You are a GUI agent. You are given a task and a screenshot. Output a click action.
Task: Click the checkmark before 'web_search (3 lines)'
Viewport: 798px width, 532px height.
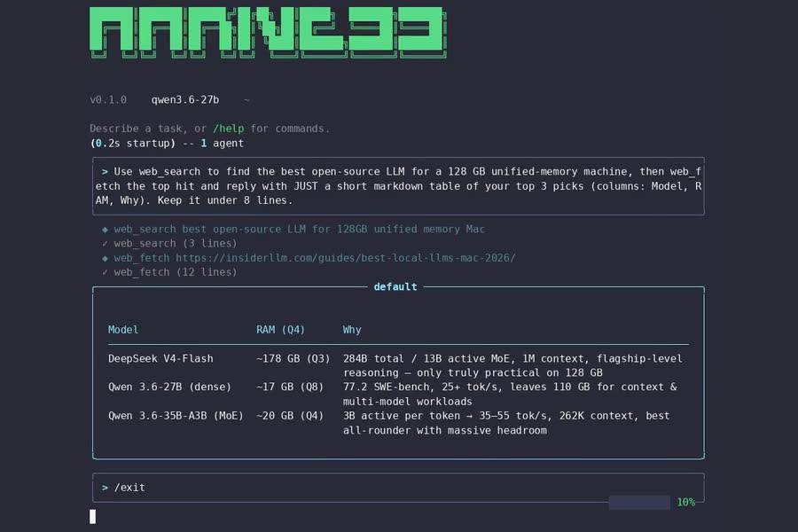(105, 244)
